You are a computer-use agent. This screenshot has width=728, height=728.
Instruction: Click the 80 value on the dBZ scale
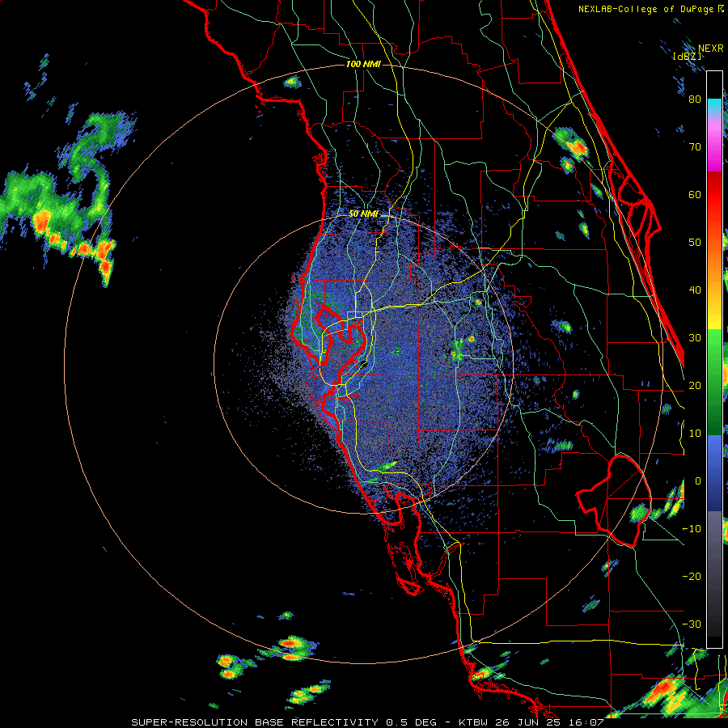coord(695,99)
